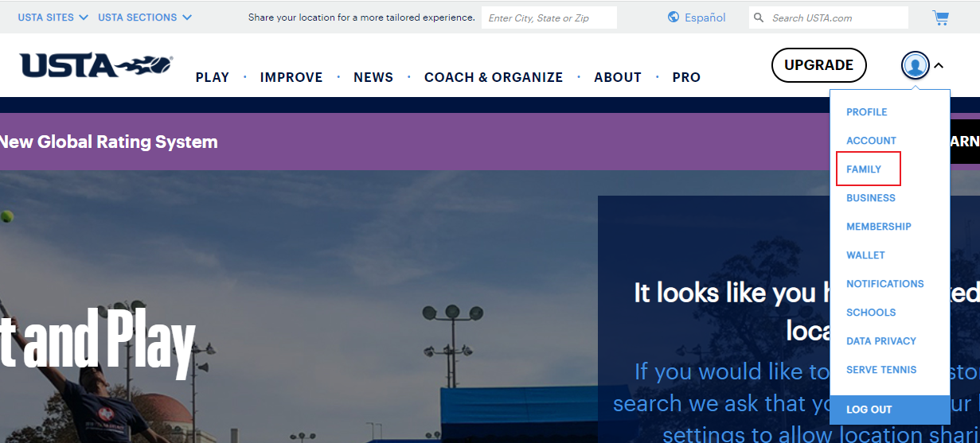The image size is (980, 443).
Task: Select Business in account menu
Action: (871, 198)
